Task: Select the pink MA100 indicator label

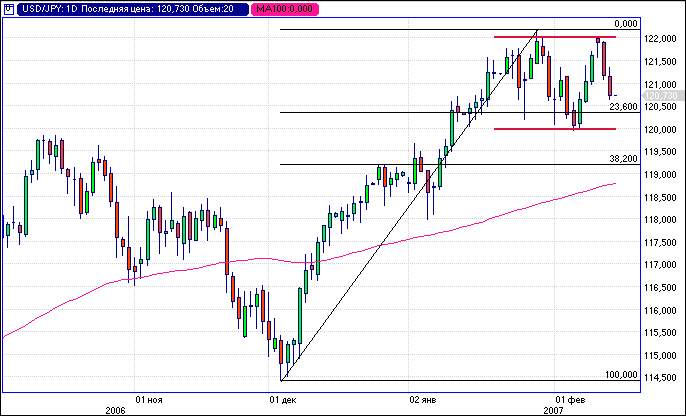Action: (x=280, y=8)
